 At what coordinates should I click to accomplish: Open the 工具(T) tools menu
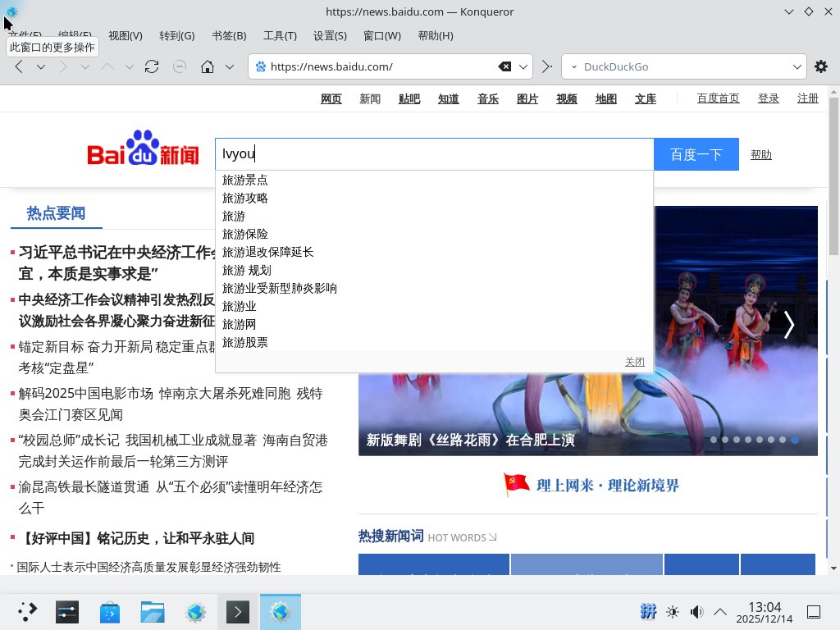tap(280, 36)
